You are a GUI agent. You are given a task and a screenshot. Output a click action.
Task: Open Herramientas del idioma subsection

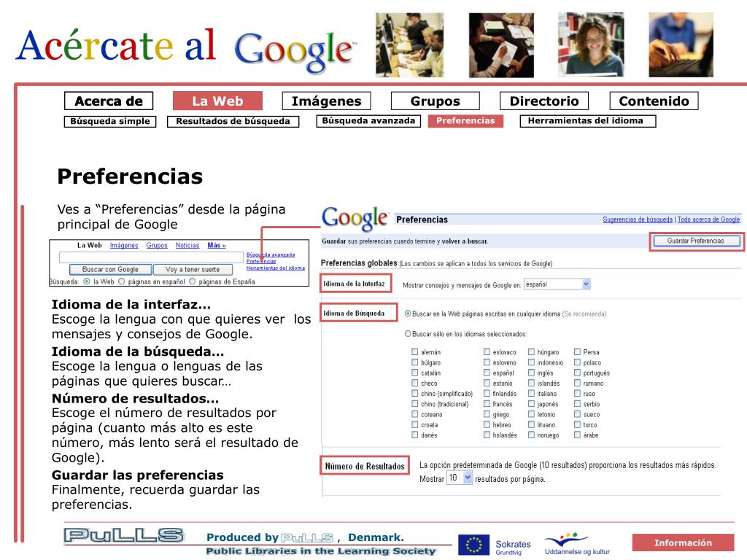pos(588,121)
